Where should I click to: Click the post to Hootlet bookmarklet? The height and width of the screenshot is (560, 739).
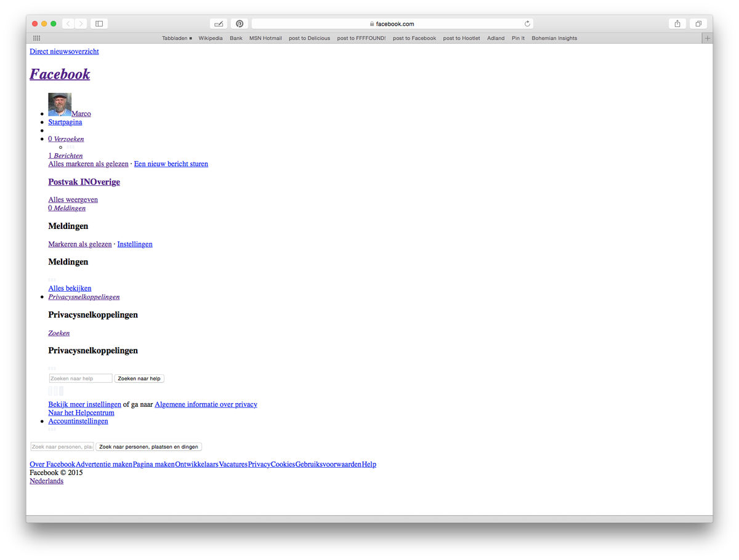tap(461, 38)
